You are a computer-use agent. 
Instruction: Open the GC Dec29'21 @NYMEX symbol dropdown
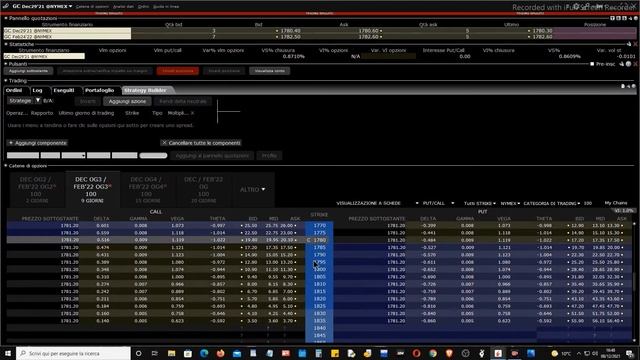[42, 6]
